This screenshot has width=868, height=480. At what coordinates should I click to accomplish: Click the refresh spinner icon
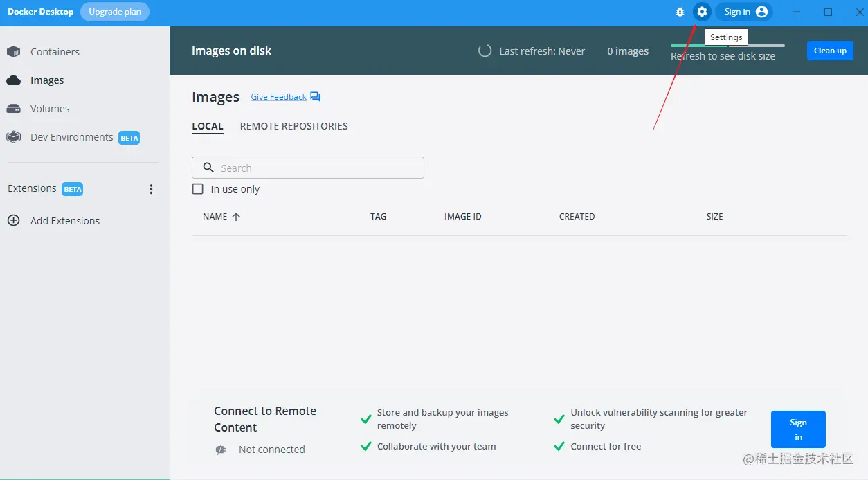tap(485, 51)
